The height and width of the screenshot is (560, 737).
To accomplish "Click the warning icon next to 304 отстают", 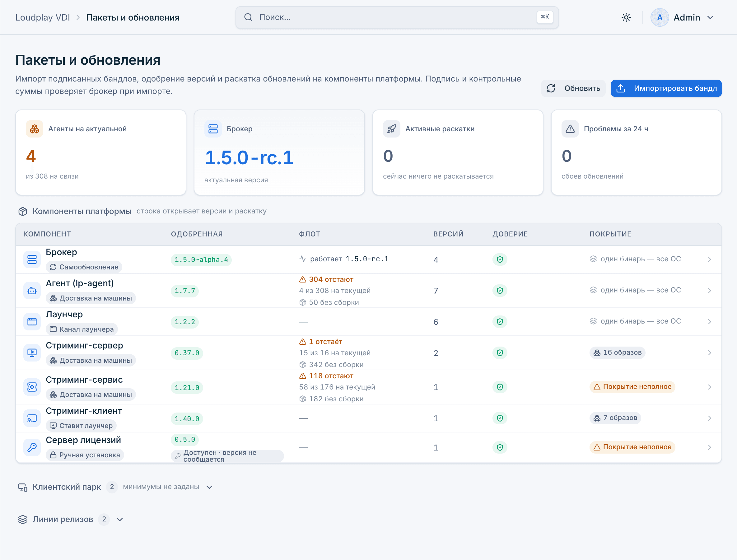I will (303, 279).
